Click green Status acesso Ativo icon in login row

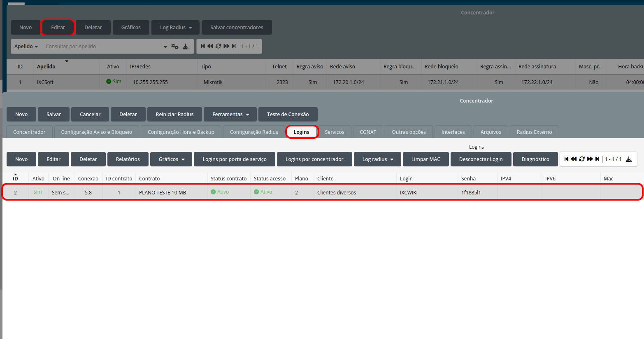click(x=256, y=192)
